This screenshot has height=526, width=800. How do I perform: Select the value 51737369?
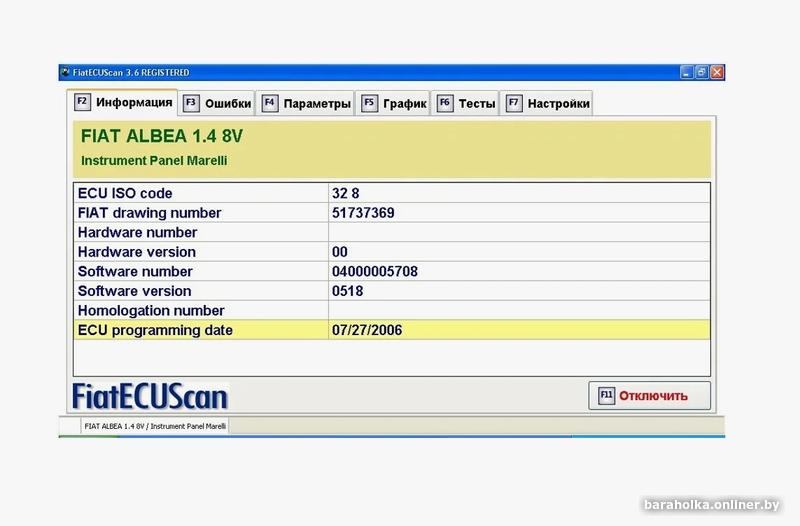[363, 213]
